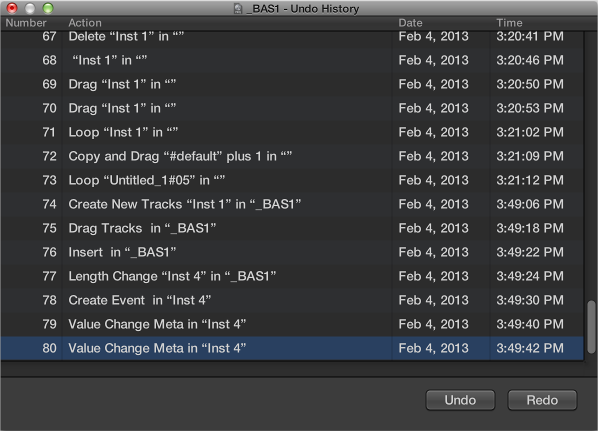Screen dimensions: 598x432
Task: Select the Length Change "Inst 4" step
Action: click(292, 276)
